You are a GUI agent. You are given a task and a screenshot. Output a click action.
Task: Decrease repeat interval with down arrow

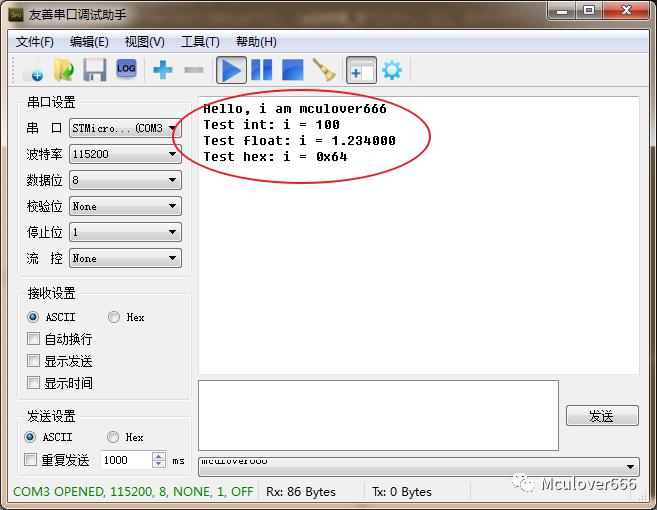tap(159, 463)
